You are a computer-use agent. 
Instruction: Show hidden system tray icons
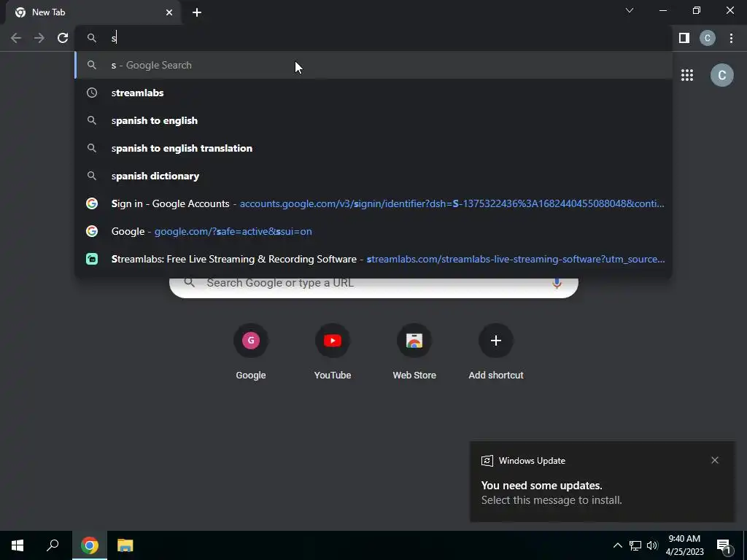pyautogui.click(x=617, y=545)
